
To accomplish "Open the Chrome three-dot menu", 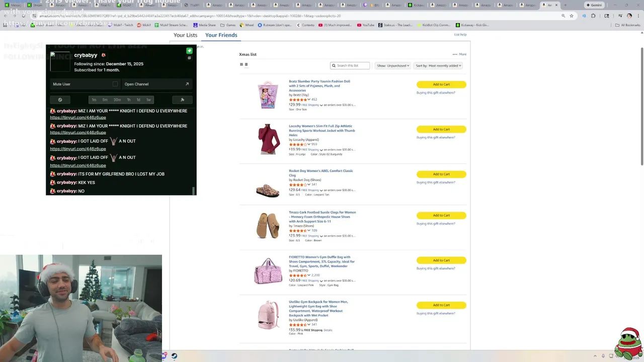I will [x=638, y=16].
